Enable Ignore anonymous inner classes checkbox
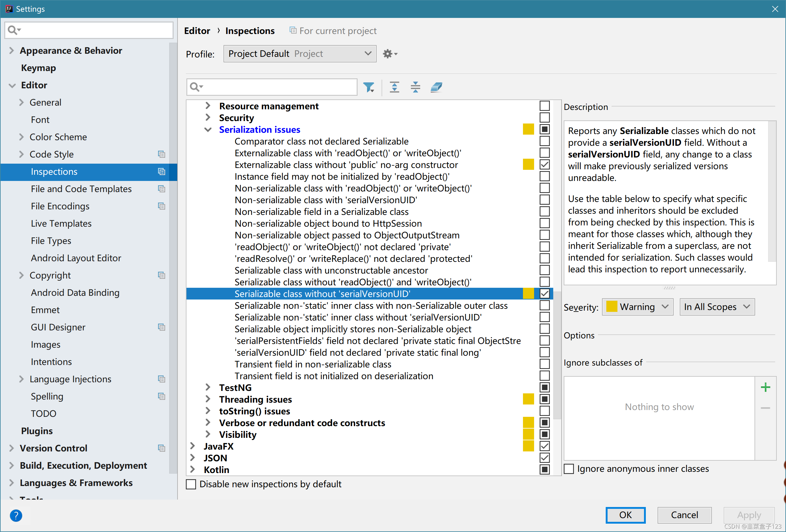The image size is (786, 532). click(x=569, y=469)
